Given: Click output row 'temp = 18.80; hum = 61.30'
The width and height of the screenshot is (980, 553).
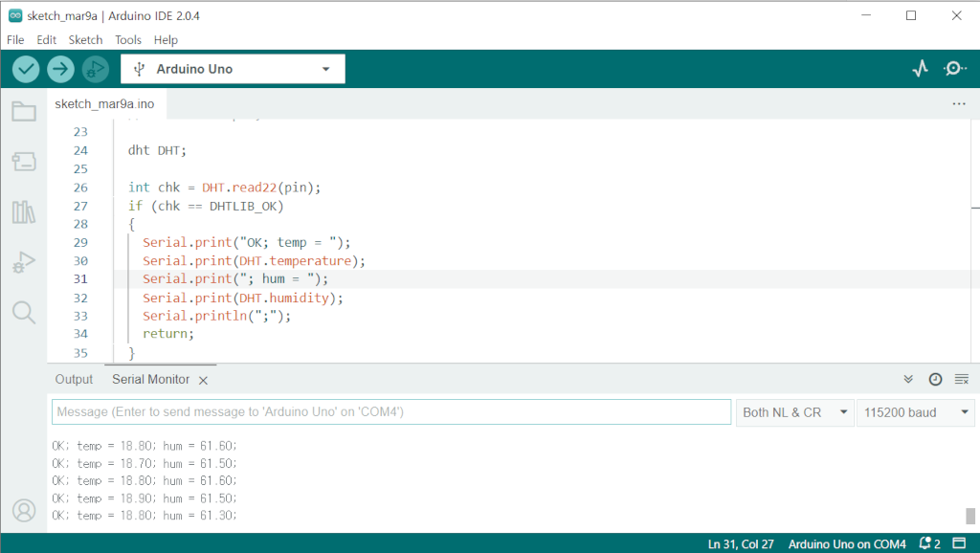Looking at the screenshot, I should coord(145,516).
